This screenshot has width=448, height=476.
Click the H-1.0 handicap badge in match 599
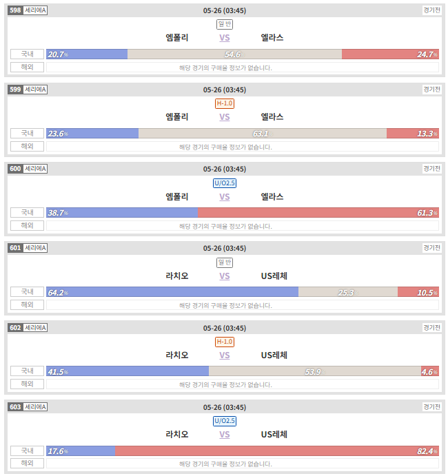(x=225, y=103)
